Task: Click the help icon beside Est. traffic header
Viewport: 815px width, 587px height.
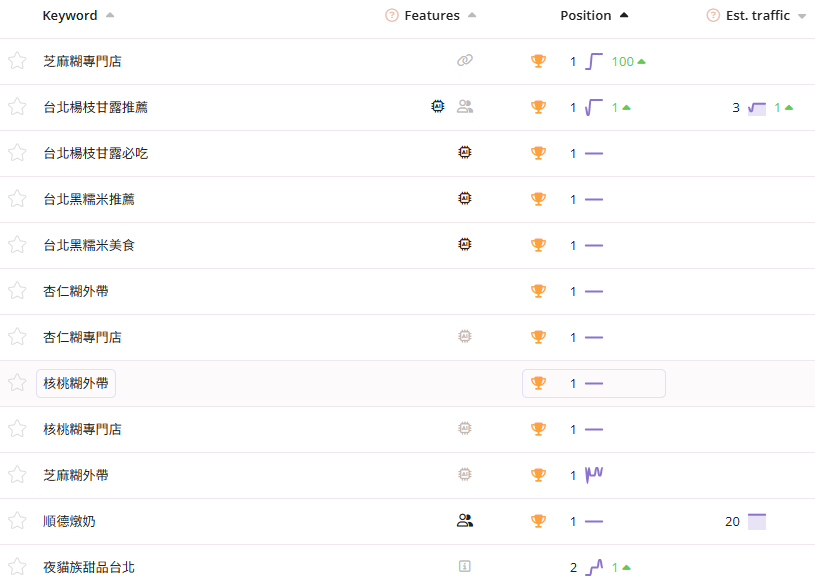Action: 713,15
